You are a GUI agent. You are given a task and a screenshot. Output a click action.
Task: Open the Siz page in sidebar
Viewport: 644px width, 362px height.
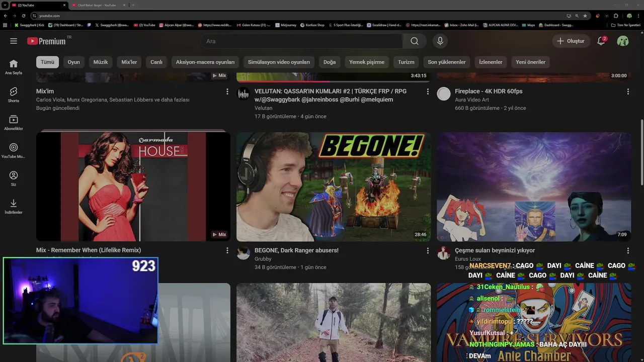click(x=14, y=178)
